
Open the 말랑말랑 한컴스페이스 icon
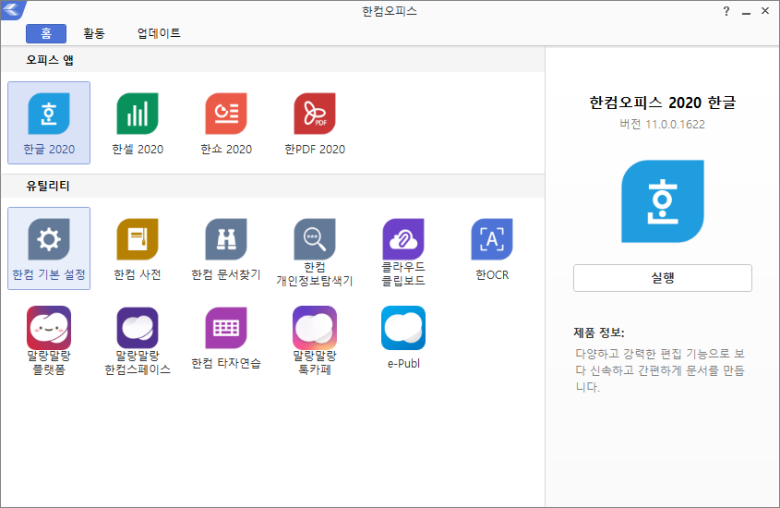(x=137, y=327)
